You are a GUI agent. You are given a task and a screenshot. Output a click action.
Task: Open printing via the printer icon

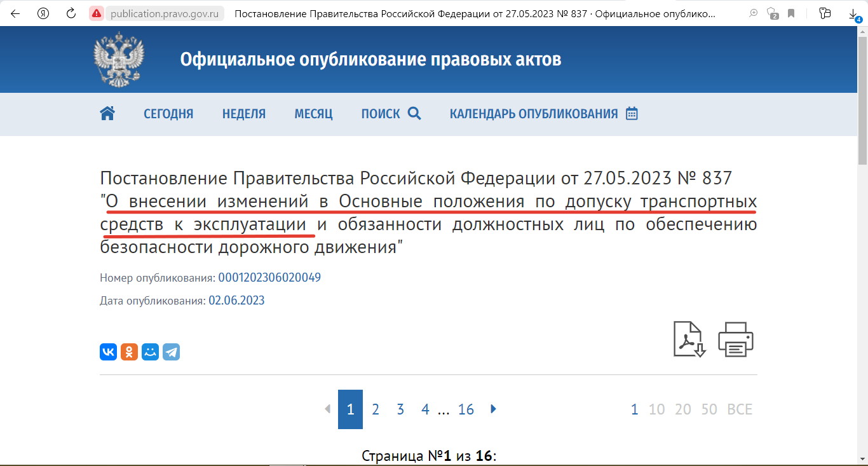coord(736,339)
